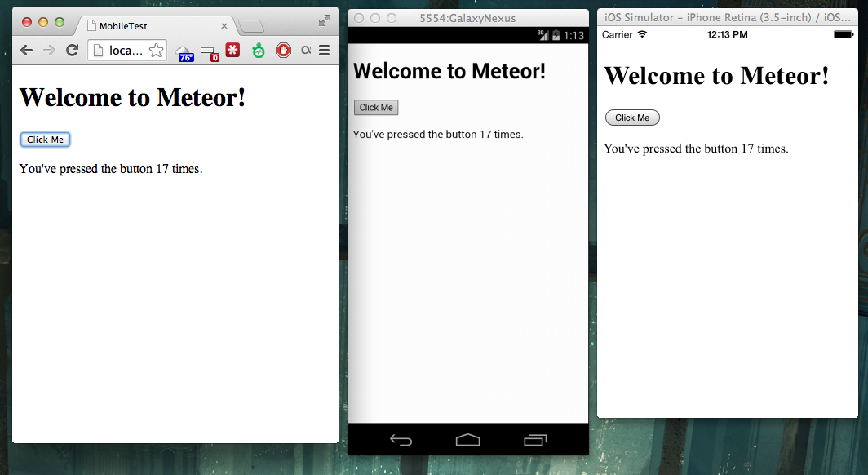Click the Click Me button in Chrome
Image resolution: width=868 pixels, height=475 pixels.
coord(46,140)
